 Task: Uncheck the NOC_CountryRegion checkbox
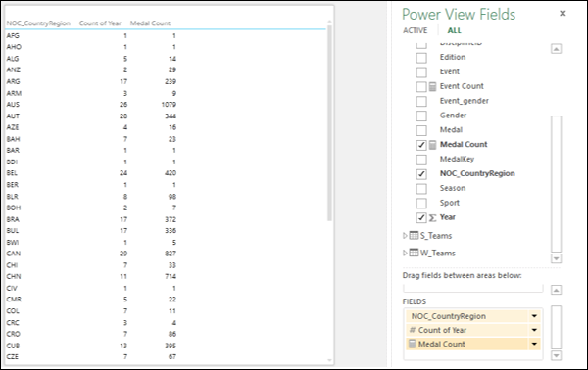[x=421, y=174]
